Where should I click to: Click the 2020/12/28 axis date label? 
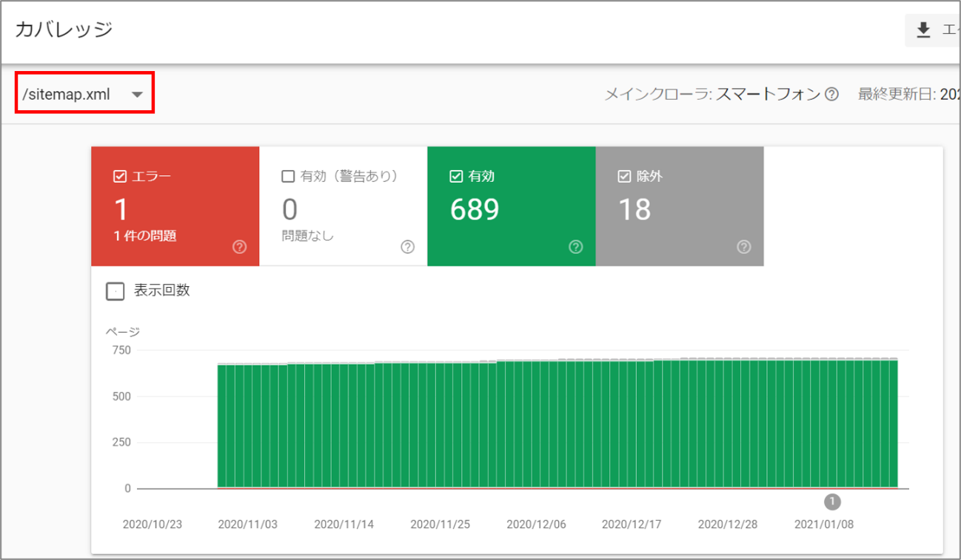(728, 524)
